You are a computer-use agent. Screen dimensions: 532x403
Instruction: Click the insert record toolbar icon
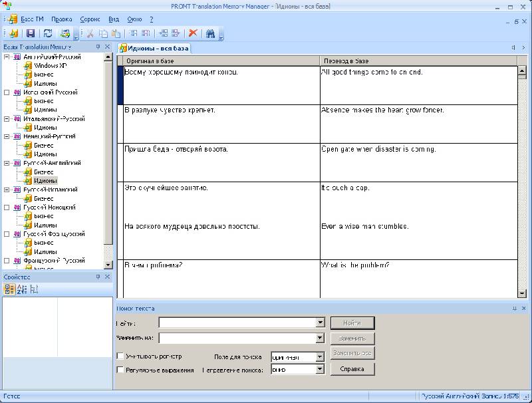click(163, 33)
